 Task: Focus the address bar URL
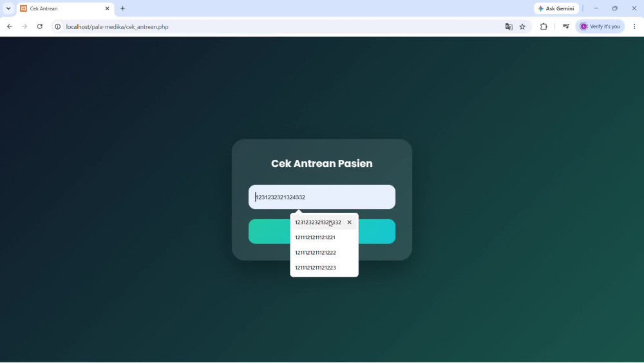[x=117, y=26]
